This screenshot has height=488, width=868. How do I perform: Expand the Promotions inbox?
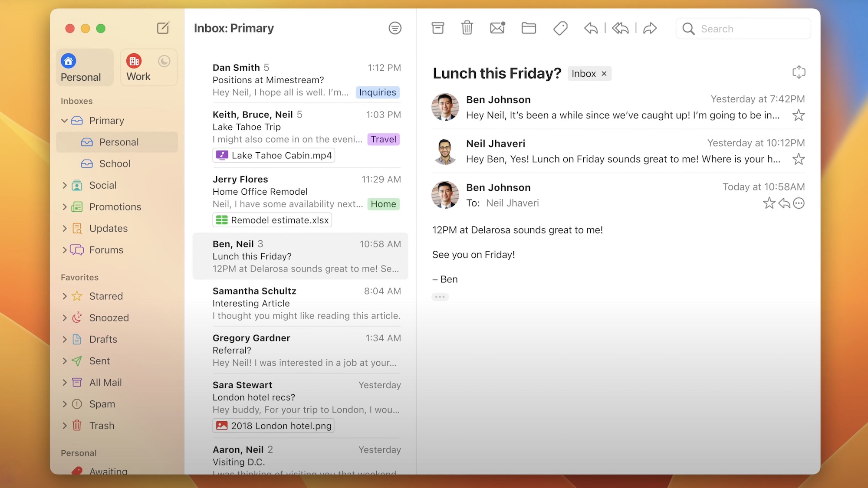(65, 207)
